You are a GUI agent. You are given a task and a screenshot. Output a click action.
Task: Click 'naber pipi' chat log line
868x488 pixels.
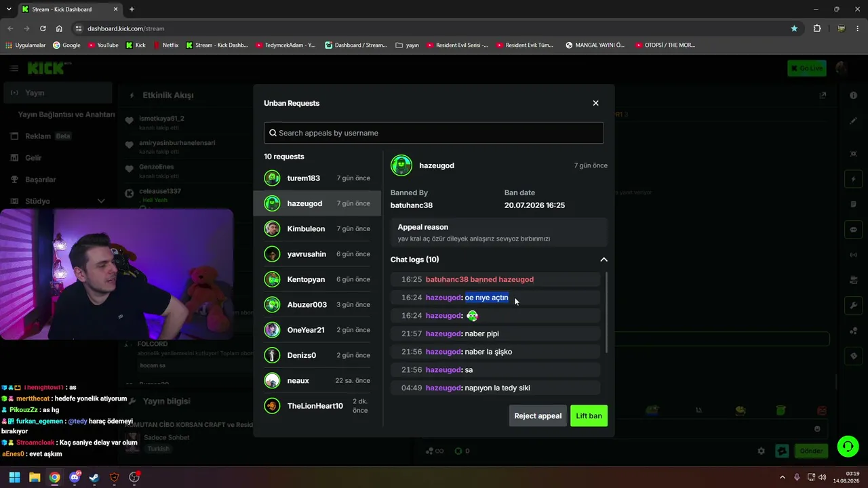pyautogui.click(x=495, y=333)
